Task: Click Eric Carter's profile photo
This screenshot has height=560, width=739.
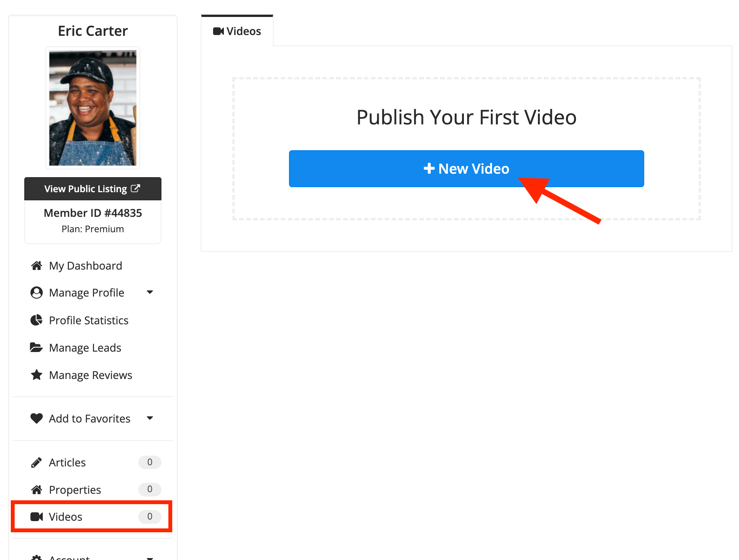Action: tap(93, 108)
